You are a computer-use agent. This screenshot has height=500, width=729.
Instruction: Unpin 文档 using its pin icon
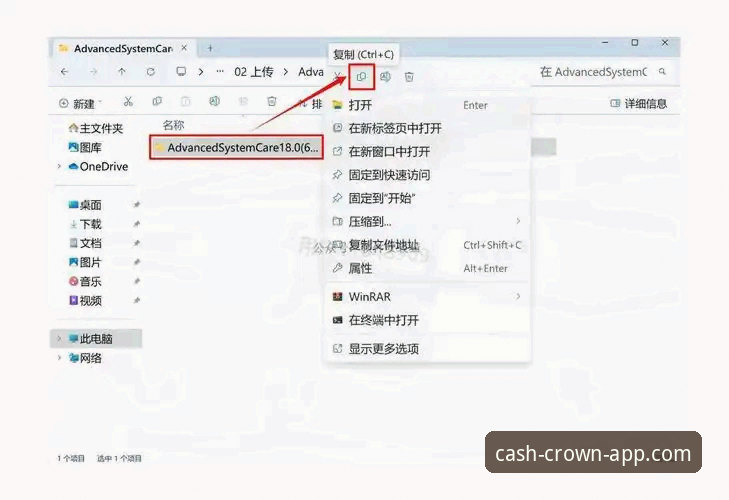(137, 243)
